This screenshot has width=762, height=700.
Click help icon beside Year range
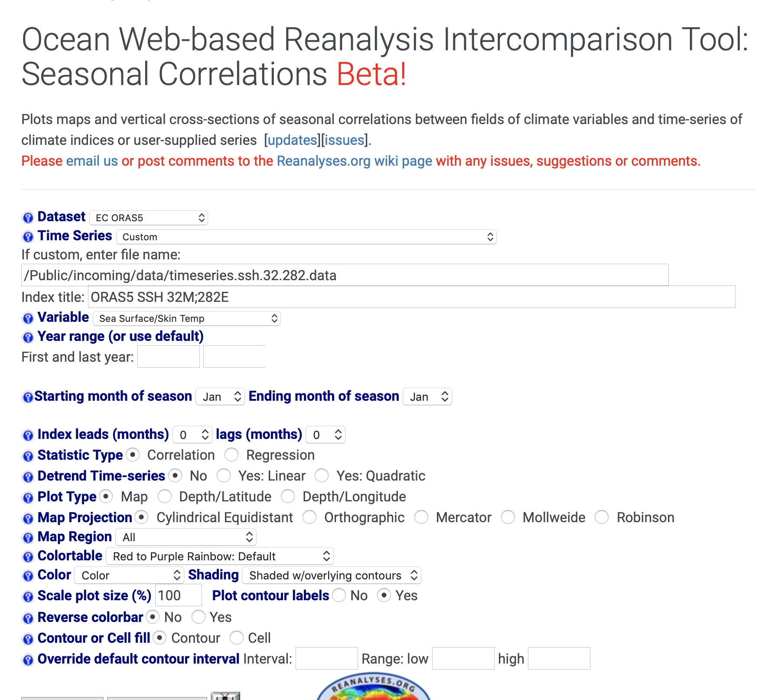pyautogui.click(x=28, y=337)
